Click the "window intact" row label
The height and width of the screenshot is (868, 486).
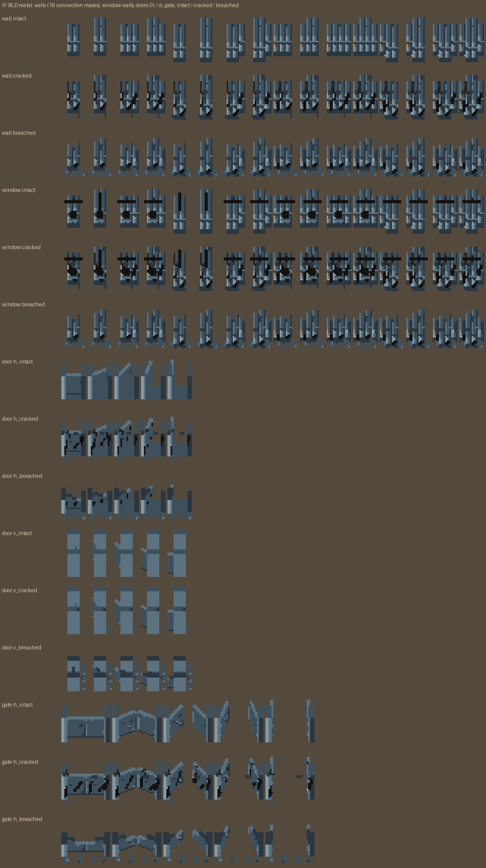tap(18, 190)
